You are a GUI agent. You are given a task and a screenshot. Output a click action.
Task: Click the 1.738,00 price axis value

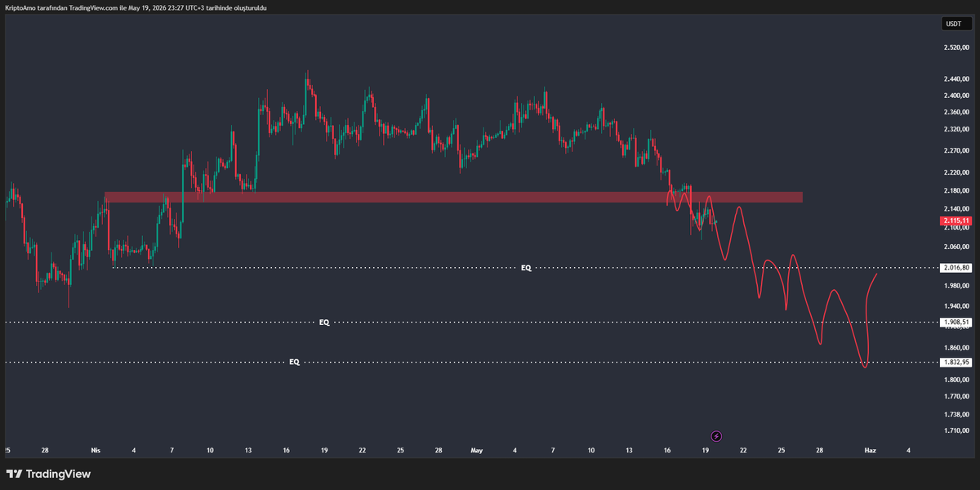click(955, 414)
